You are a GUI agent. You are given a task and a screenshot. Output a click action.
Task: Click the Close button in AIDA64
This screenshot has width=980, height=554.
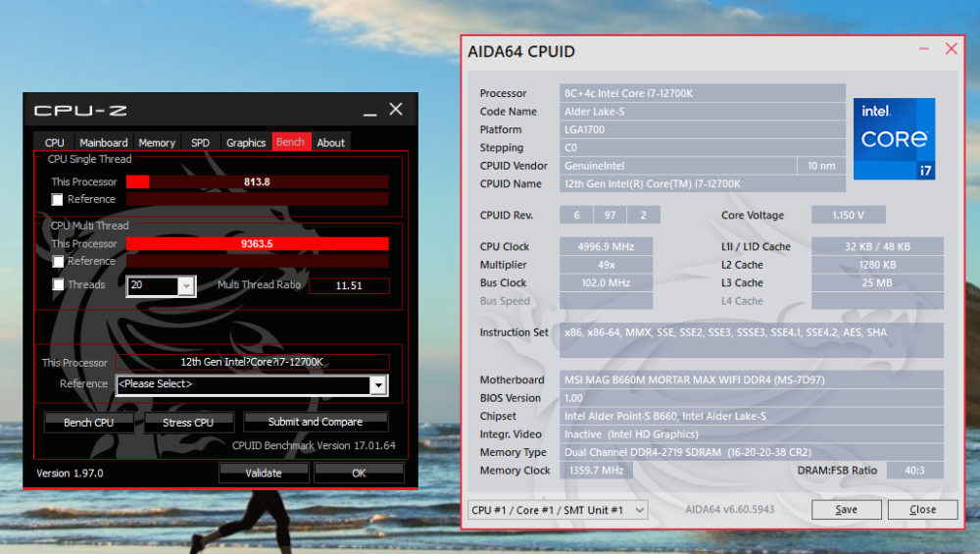point(922,510)
